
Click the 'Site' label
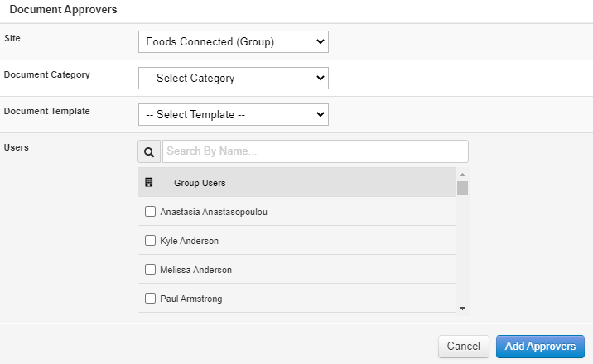pos(12,38)
